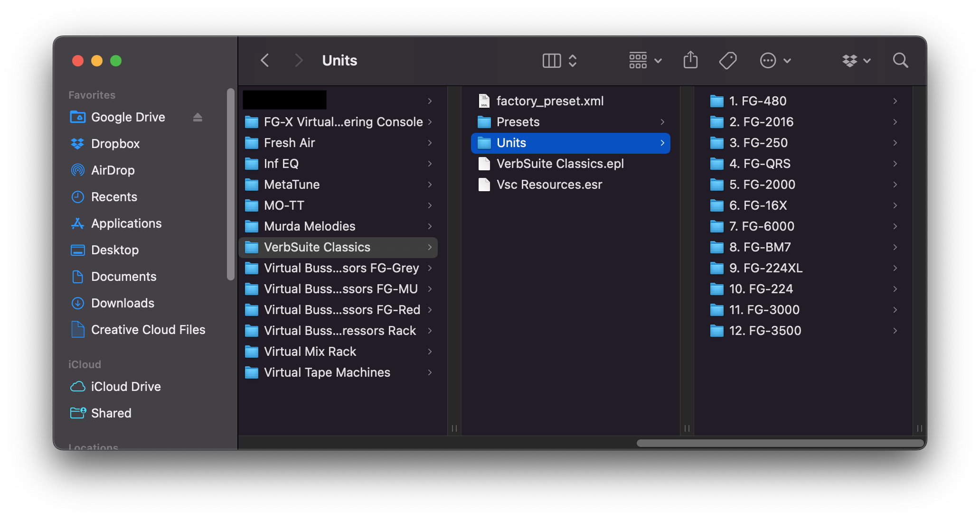Viewport: 980px width, 520px height.
Task: Select Virtual Buss...ssors FG-MU folder
Action: click(339, 289)
